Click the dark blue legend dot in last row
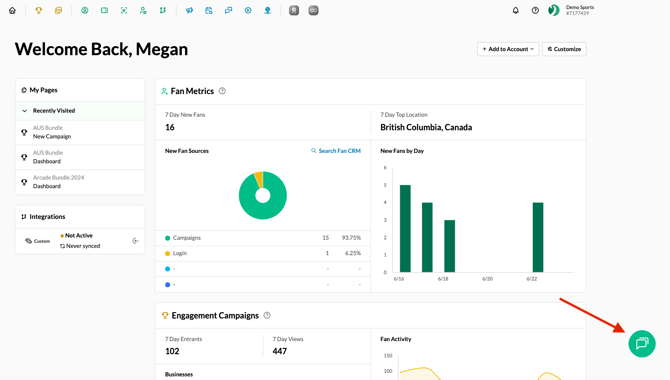This screenshot has height=380, width=670. pos(168,285)
